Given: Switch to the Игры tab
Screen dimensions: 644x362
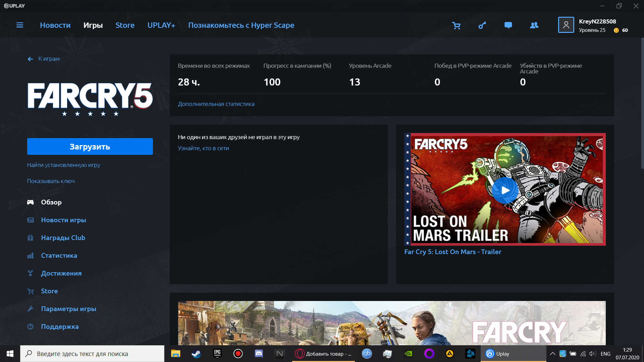Looking at the screenshot, I should pos(93,25).
